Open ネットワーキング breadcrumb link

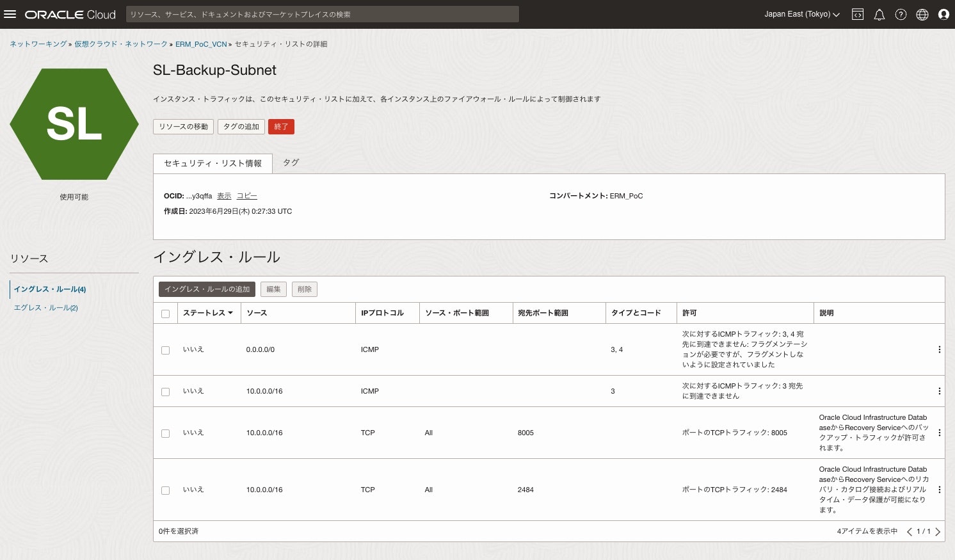click(38, 44)
